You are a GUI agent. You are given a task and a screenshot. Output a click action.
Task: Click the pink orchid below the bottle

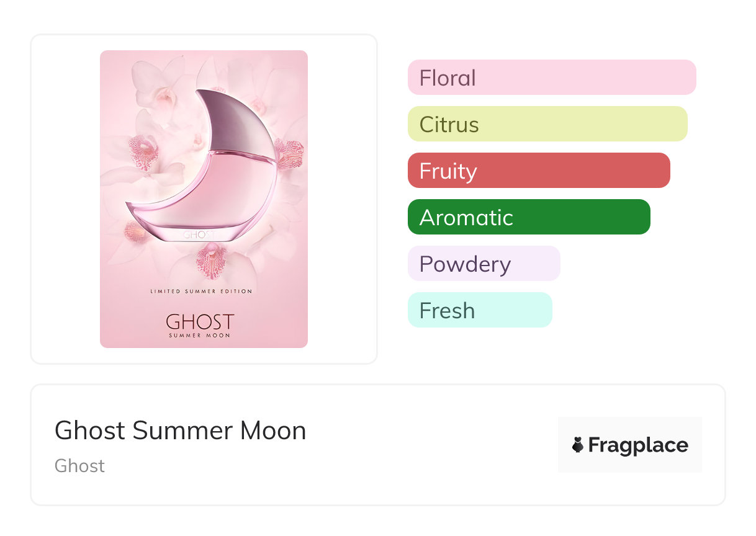[212, 261]
